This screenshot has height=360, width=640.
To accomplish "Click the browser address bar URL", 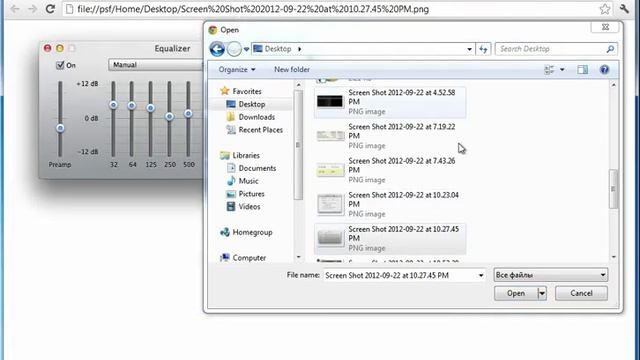I will pos(253,9).
